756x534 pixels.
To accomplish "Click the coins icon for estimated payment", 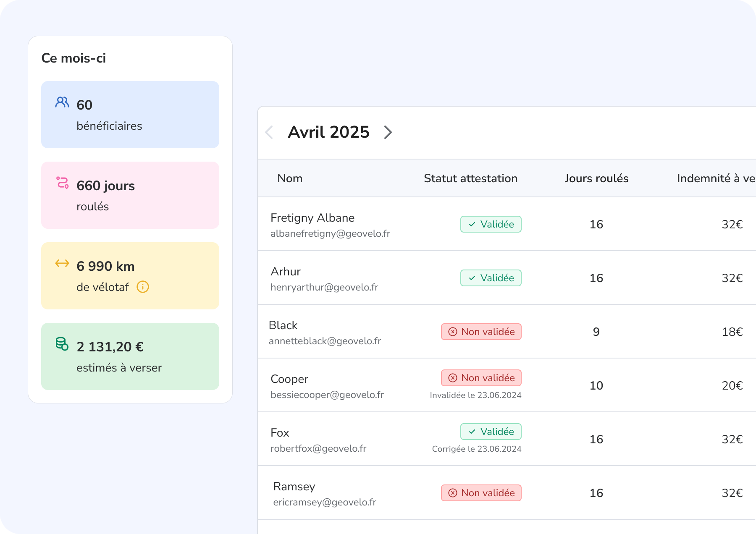I will coord(62,344).
